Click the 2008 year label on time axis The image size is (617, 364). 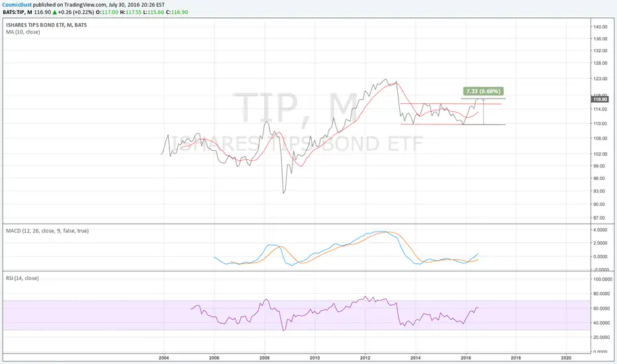[x=264, y=357]
